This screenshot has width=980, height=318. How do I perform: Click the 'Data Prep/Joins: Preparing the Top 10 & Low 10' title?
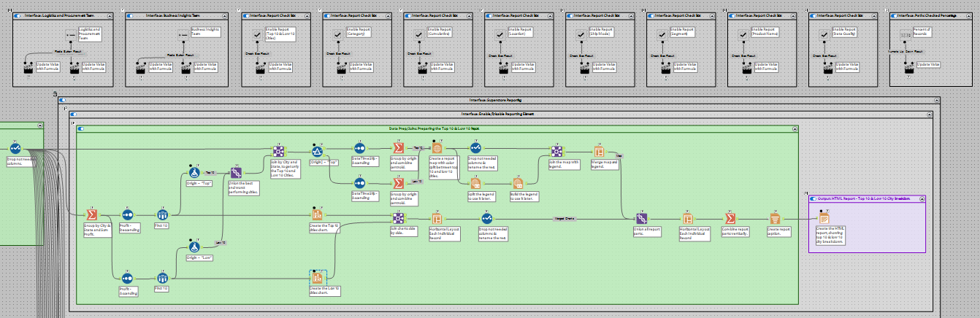pos(435,128)
